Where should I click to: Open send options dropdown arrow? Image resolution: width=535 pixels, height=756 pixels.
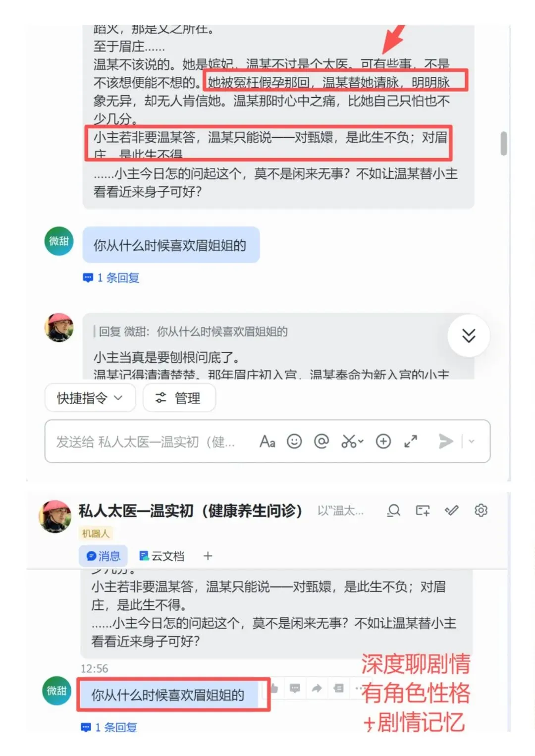pyautogui.click(x=472, y=441)
